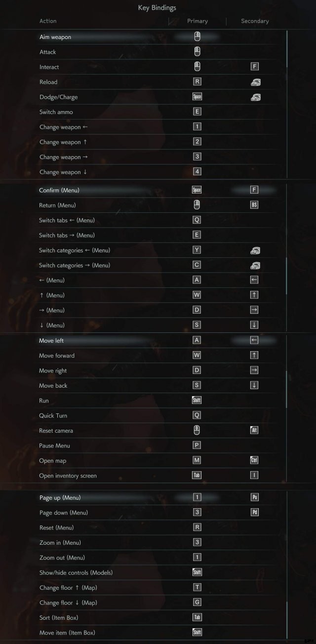Viewport: 316px width, 644px height.
Task: Select the Run primary Shift key binding
Action: coord(197,401)
